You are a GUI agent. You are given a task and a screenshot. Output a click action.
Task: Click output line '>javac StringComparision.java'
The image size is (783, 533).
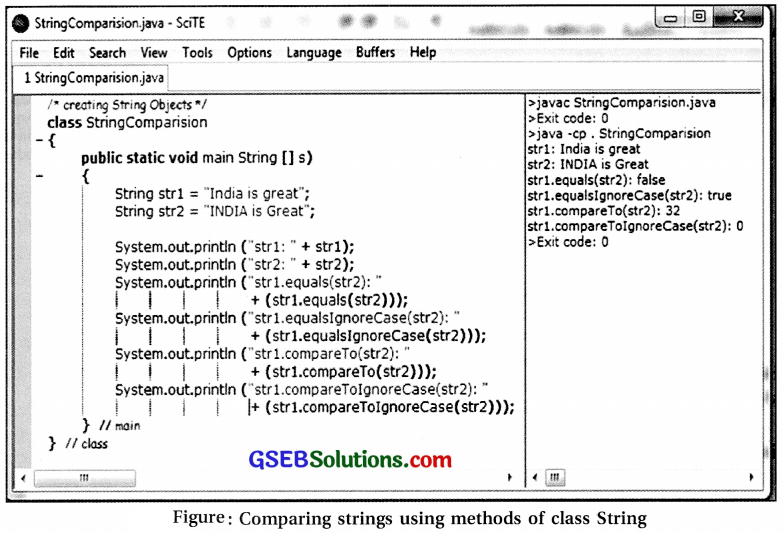[622, 103]
